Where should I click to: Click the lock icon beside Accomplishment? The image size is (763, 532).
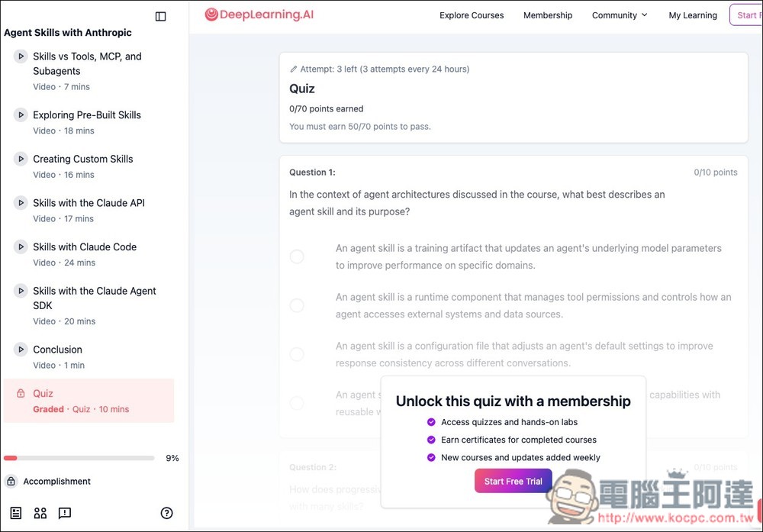[11, 482]
